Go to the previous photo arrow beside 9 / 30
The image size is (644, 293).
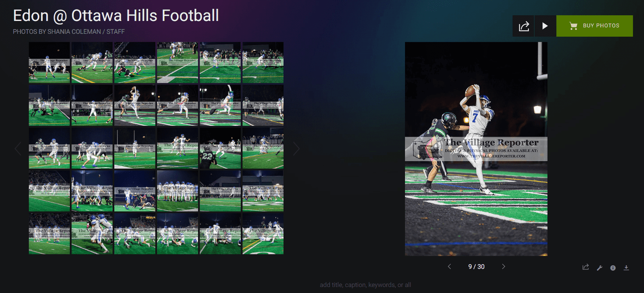click(x=449, y=266)
